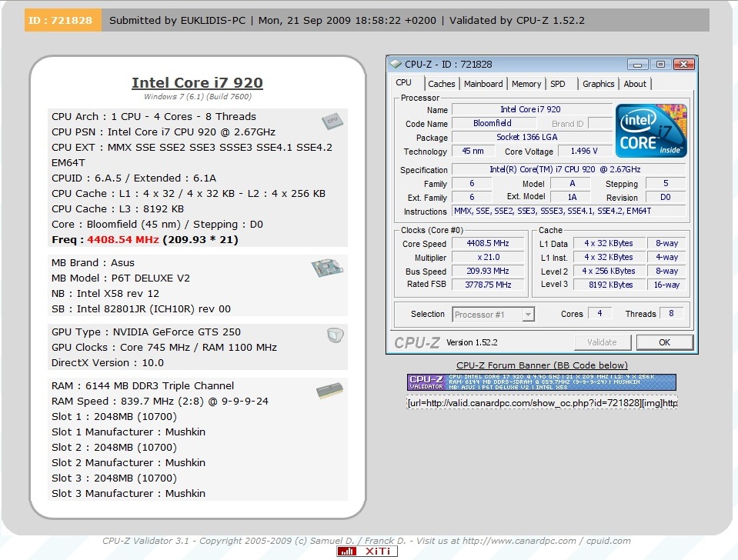Viewport: 738px width, 560px height.
Task: Click the OK button in CPU-Z
Action: (665, 342)
